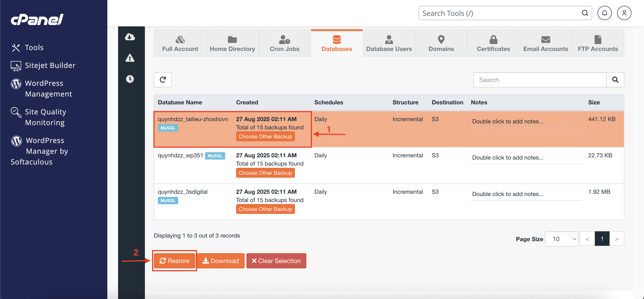Click the clock history sidebar icon
644x299 pixels.
point(130,79)
